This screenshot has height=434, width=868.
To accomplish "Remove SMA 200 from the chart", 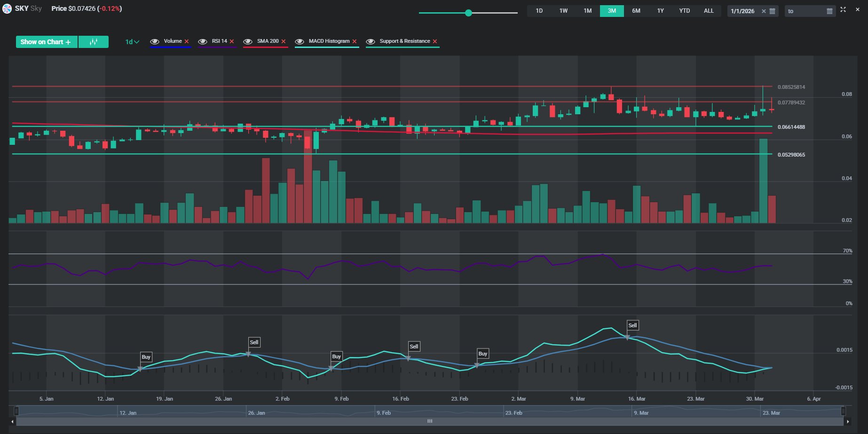I will tap(284, 41).
